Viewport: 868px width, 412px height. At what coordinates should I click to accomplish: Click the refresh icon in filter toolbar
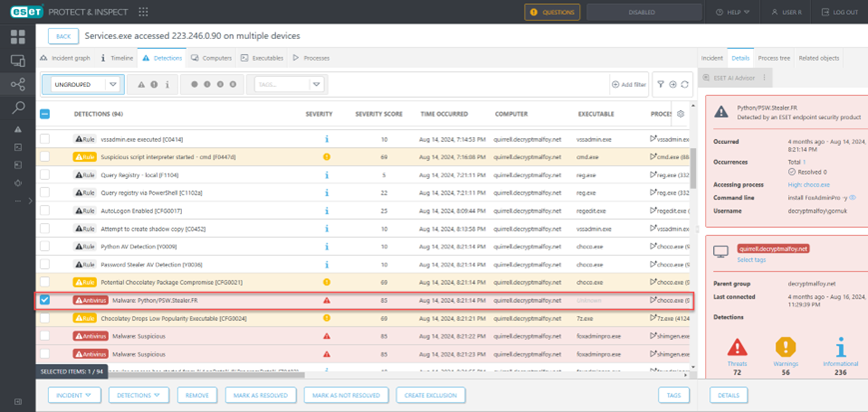click(685, 85)
